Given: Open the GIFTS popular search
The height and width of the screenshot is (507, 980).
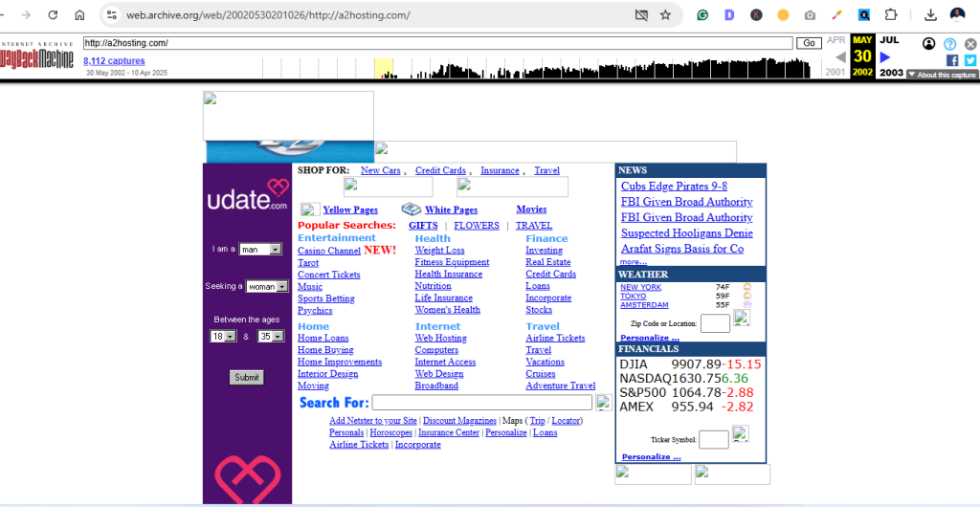Looking at the screenshot, I should tap(423, 226).
